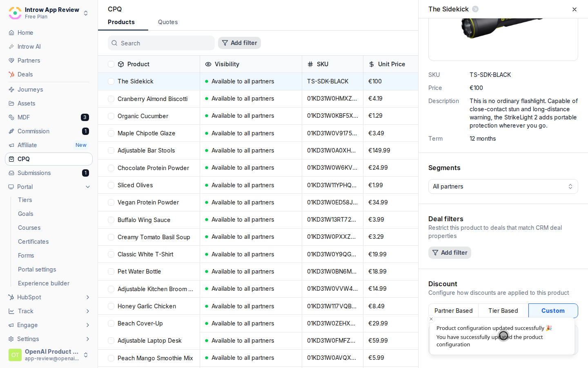Select the Tier Based discount tab
The height and width of the screenshot is (368, 588).
coord(503,311)
